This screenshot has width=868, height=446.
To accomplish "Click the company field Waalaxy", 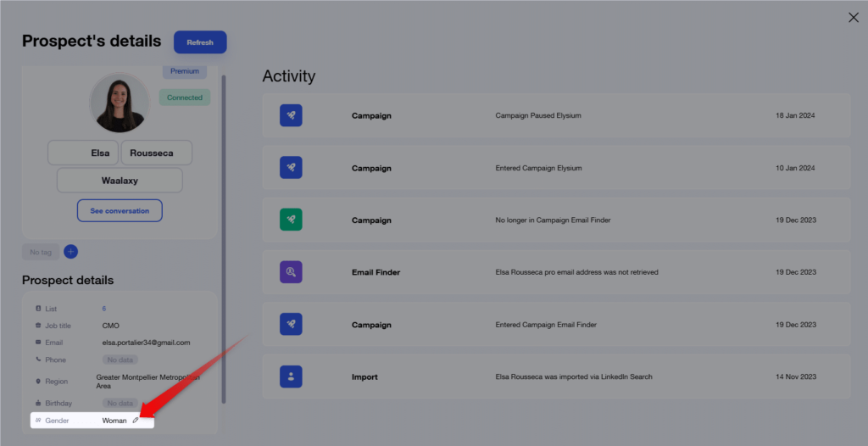I will pyautogui.click(x=120, y=180).
